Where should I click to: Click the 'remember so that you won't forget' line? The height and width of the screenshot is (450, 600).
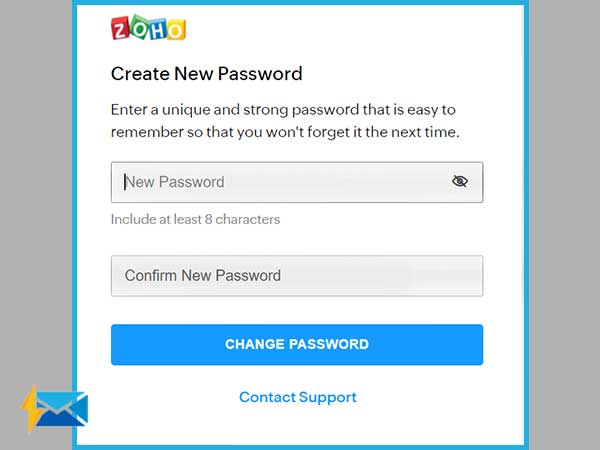point(285,132)
